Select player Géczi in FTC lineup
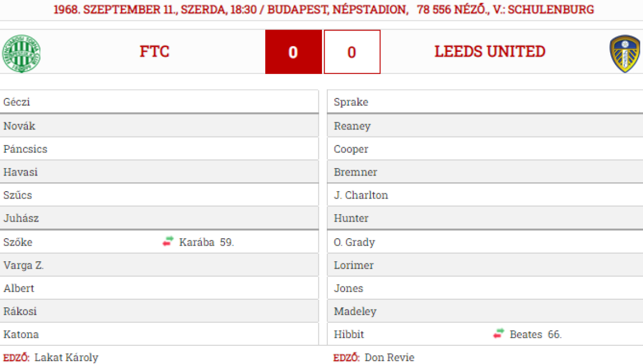643x364 pixels. [x=17, y=102]
